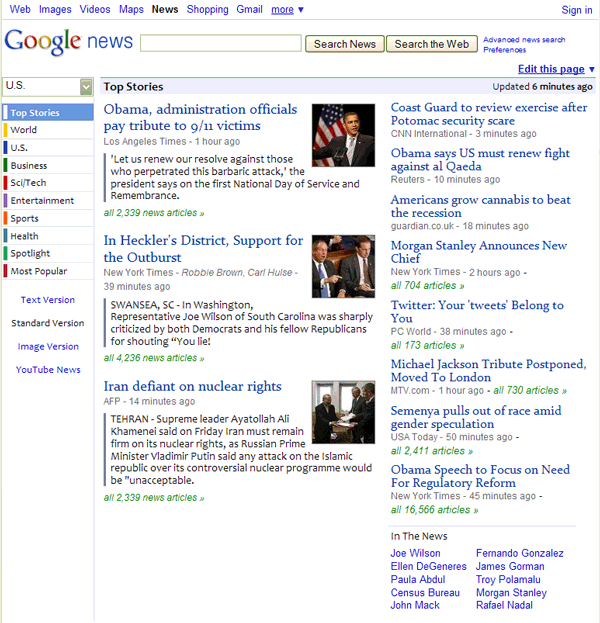Click the Iran story photo thumbnail

pyautogui.click(x=343, y=412)
